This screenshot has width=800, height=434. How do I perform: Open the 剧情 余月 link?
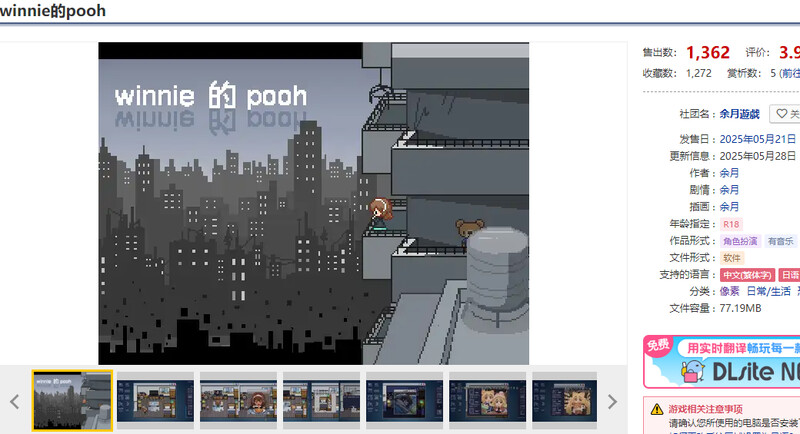coord(729,190)
